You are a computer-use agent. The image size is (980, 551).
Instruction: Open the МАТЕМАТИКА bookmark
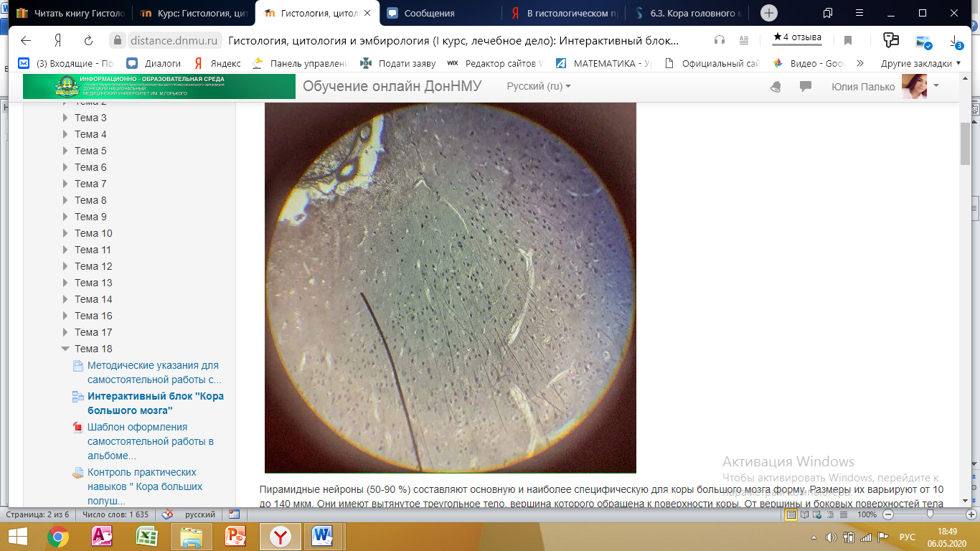[604, 63]
